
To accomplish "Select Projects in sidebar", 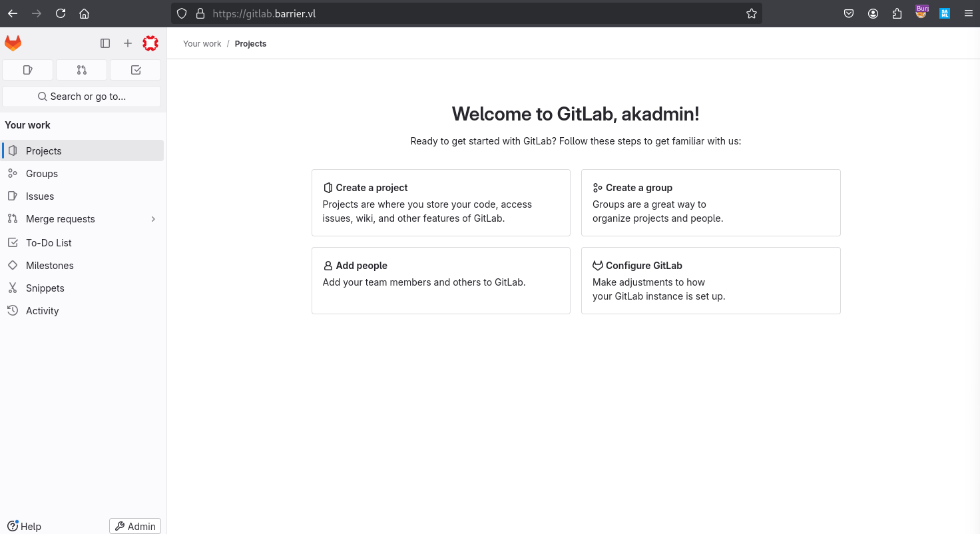I will click(x=83, y=150).
